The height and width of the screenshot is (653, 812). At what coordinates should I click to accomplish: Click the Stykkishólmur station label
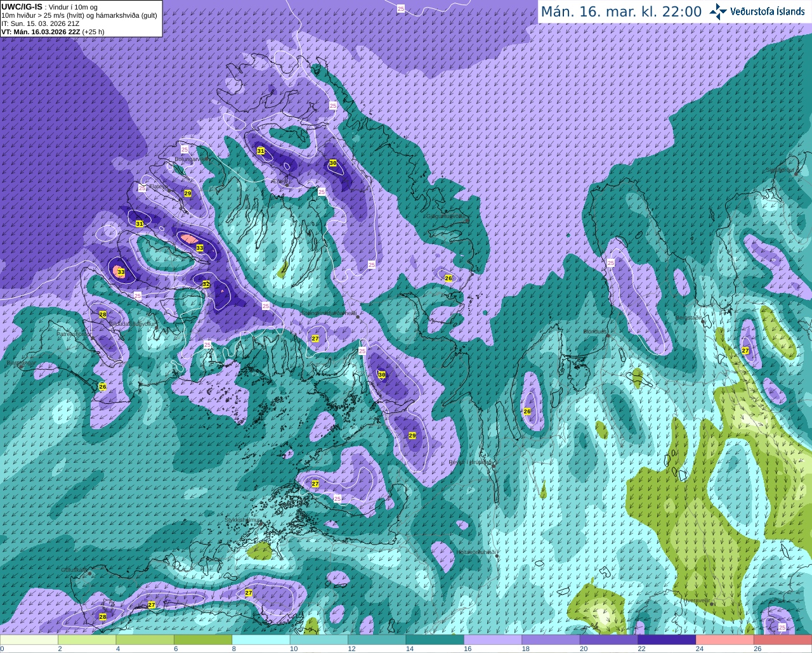(x=243, y=520)
